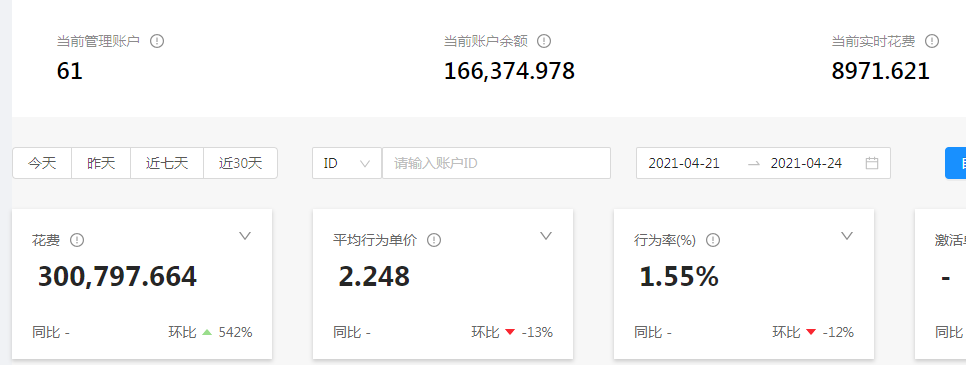Image resolution: width=966 pixels, height=365 pixels.
Task: Click 花费 total 300,797.664
Action: coord(118,277)
